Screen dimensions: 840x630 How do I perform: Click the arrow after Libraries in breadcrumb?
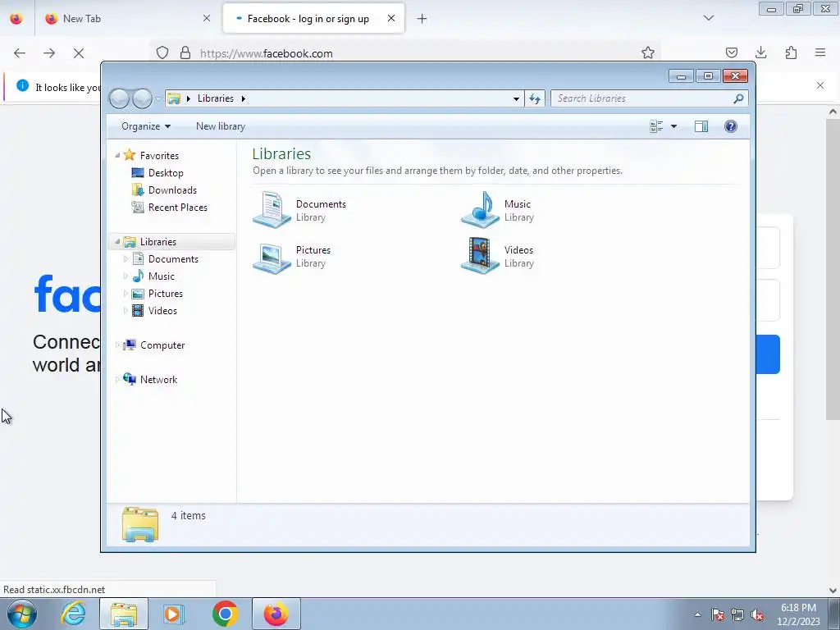pyautogui.click(x=243, y=98)
